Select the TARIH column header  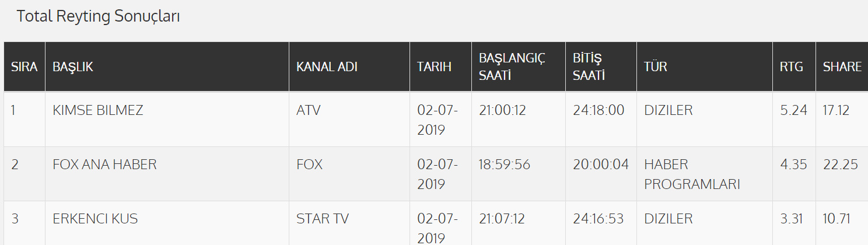[434, 67]
